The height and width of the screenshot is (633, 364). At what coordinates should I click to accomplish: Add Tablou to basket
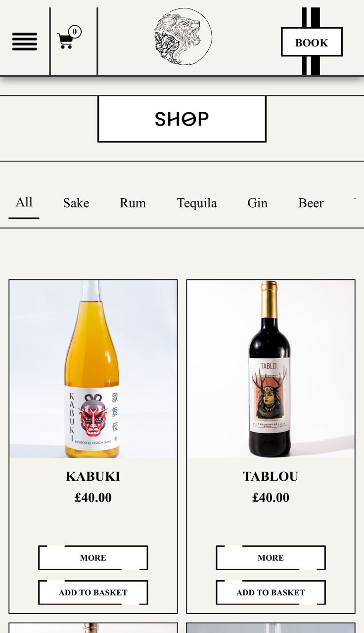271,592
